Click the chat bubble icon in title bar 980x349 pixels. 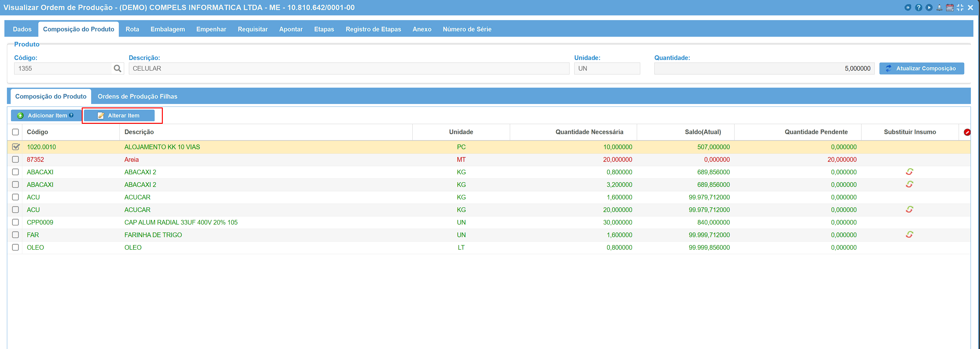(x=908, y=8)
